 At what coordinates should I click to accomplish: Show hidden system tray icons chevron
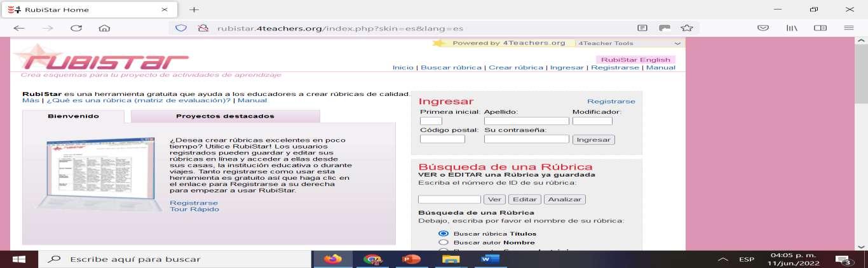[x=722, y=260]
